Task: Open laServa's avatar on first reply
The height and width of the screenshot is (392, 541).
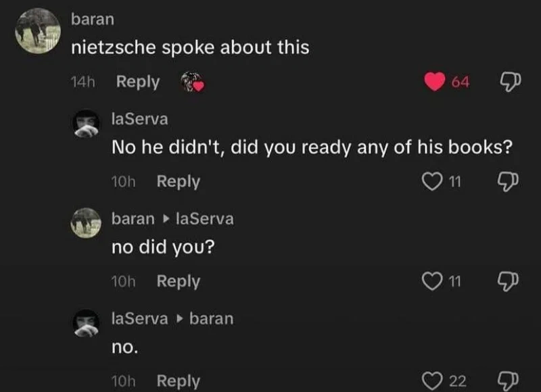Action: click(87, 123)
